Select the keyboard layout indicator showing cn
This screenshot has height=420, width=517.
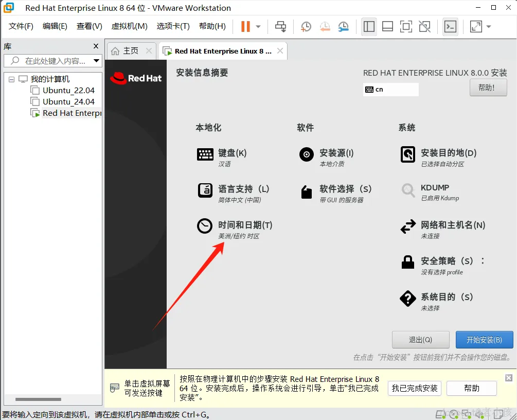pos(390,89)
